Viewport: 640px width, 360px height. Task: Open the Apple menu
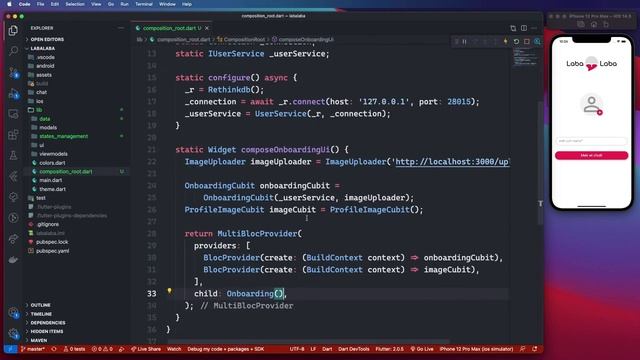click(9, 4)
